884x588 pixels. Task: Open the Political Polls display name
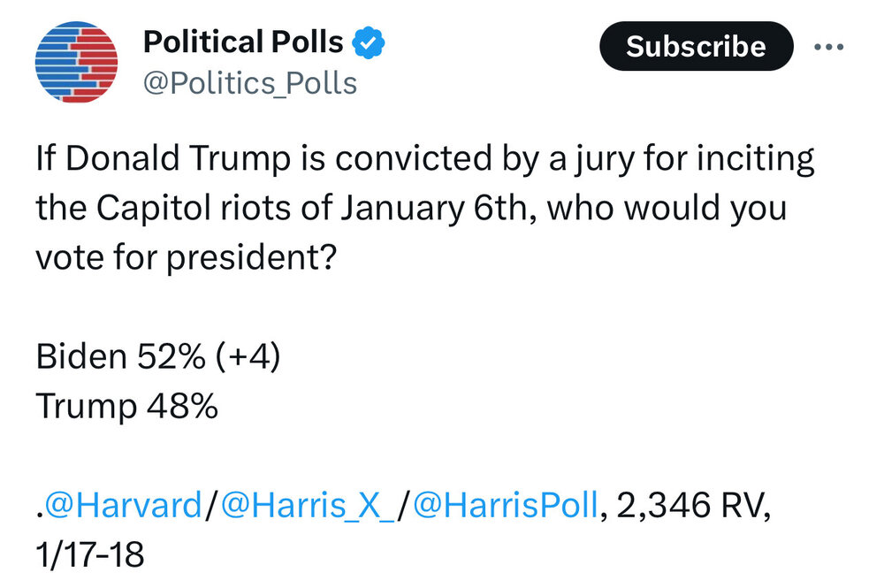coord(243,42)
